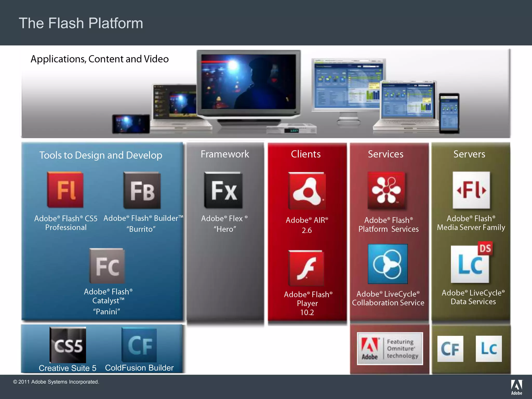Click 'Adobe Flash Player' label
The width and height of the screenshot is (532, 399).
[308, 299]
